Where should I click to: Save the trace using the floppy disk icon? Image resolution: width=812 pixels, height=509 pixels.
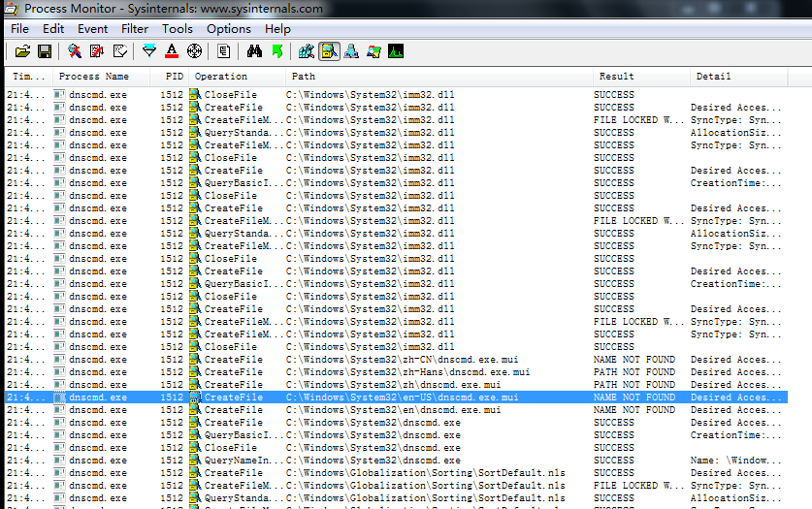click(45, 51)
